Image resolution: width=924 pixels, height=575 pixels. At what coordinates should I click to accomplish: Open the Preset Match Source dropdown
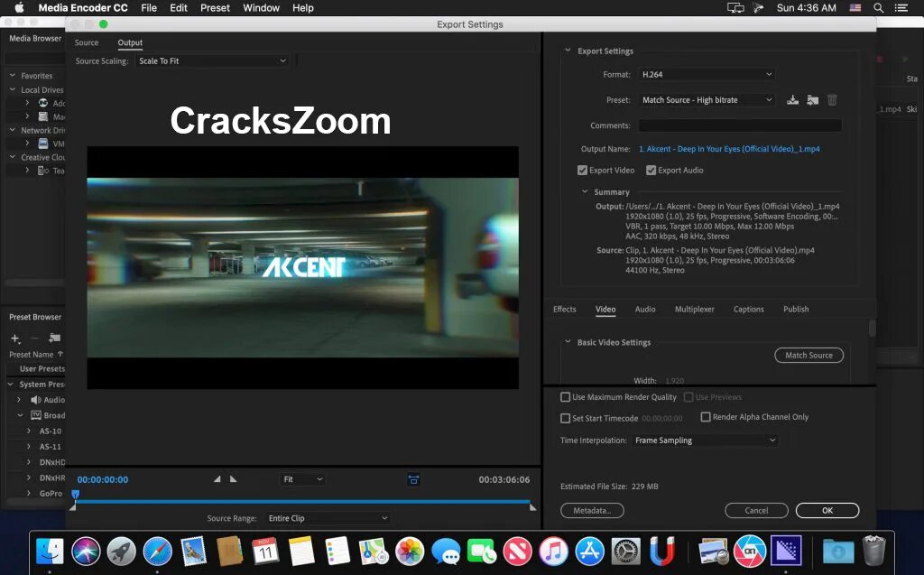tap(707, 99)
